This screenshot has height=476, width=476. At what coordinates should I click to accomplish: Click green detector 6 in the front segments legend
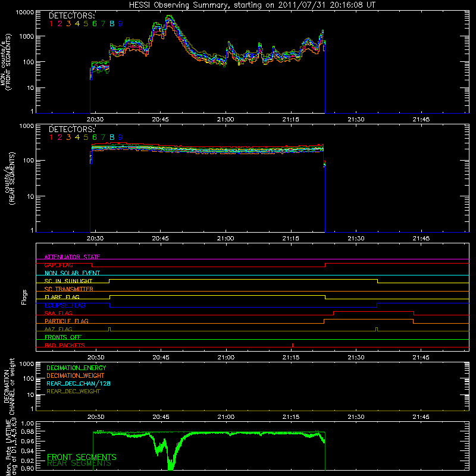95,24
